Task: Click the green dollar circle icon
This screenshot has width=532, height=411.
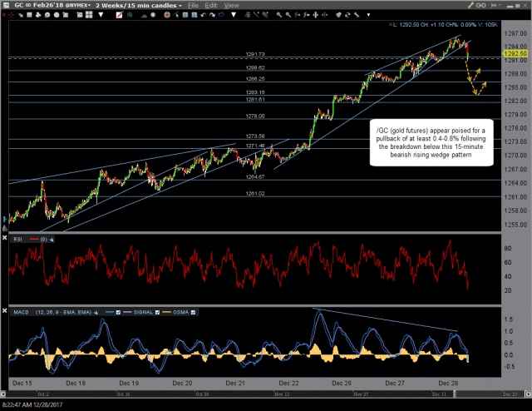Action: coord(153,15)
